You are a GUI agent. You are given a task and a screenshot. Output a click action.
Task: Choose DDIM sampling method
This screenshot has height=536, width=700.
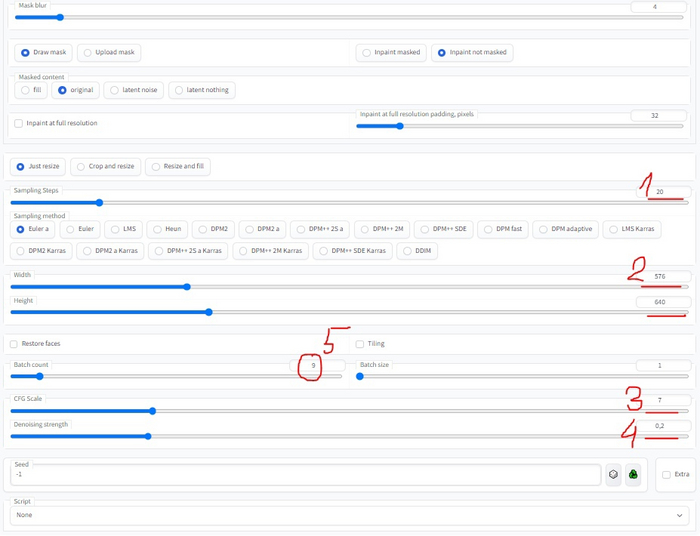point(417,251)
